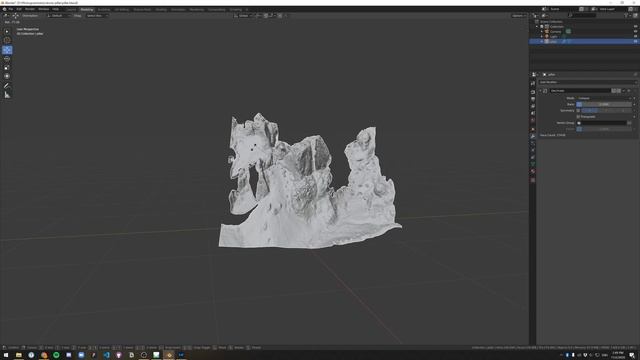
Task: Open the View Layer properties tab
Action: pyautogui.click(x=533, y=106)
